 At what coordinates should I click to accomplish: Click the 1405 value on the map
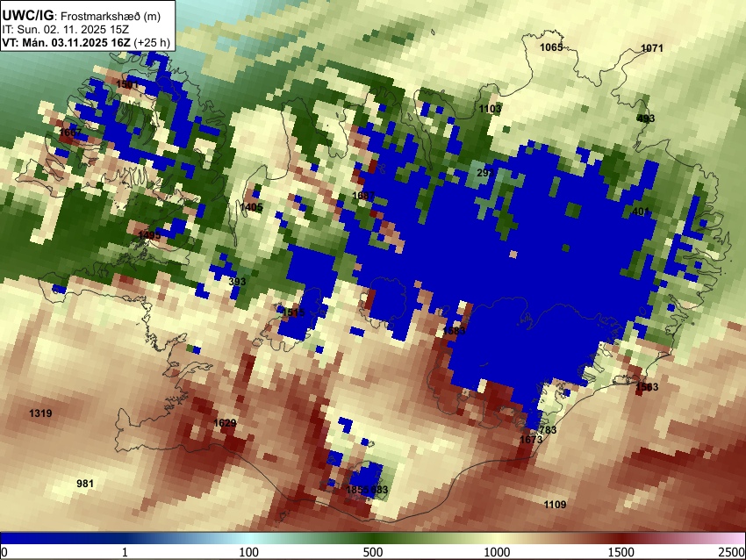(x=251, y=207)
